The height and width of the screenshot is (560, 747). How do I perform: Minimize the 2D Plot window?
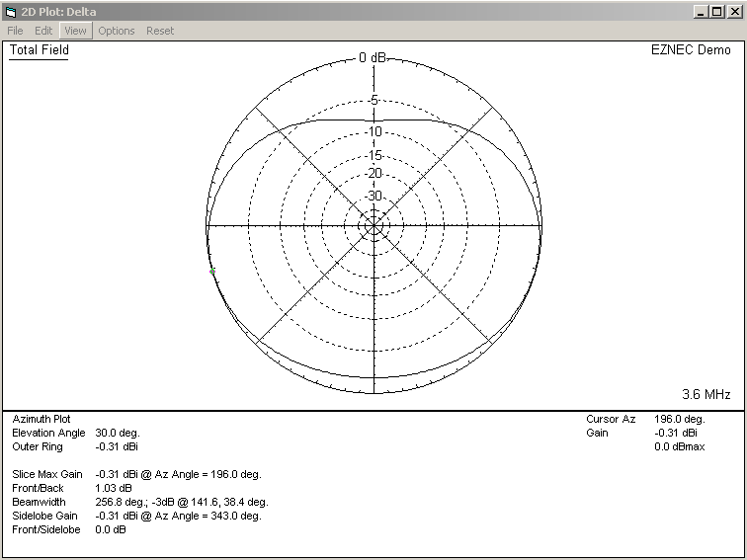[699, 11]
